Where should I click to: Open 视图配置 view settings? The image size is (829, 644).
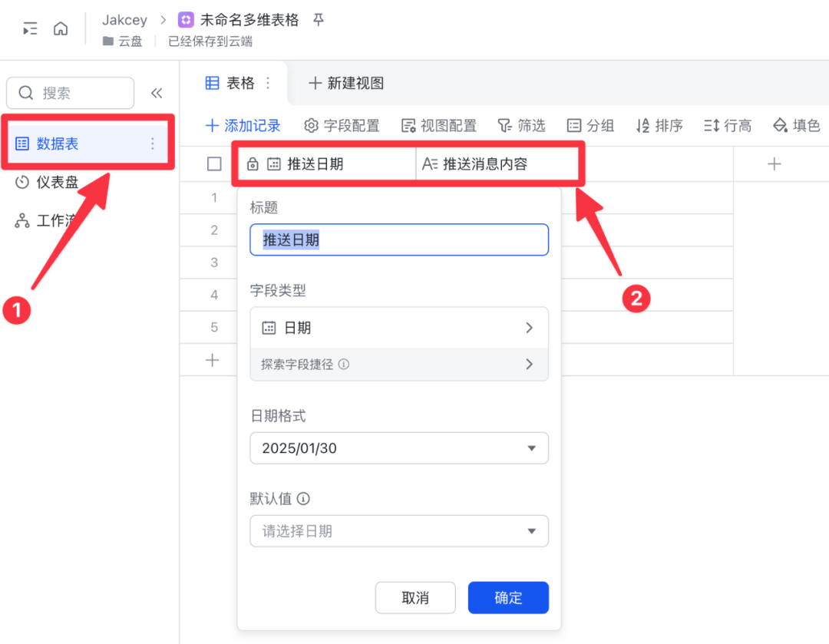coord(439,125)
